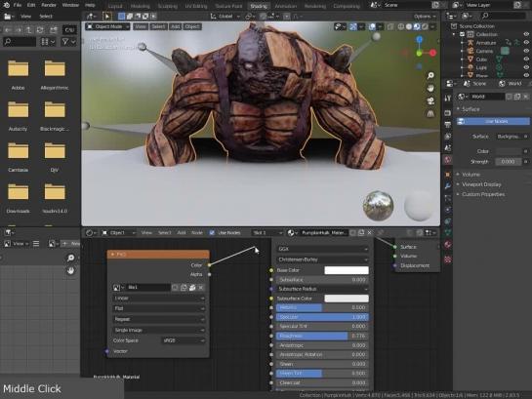Open the Global transform orientation dropdown
This screenshot has width=532, height=399.
[225, 16]
